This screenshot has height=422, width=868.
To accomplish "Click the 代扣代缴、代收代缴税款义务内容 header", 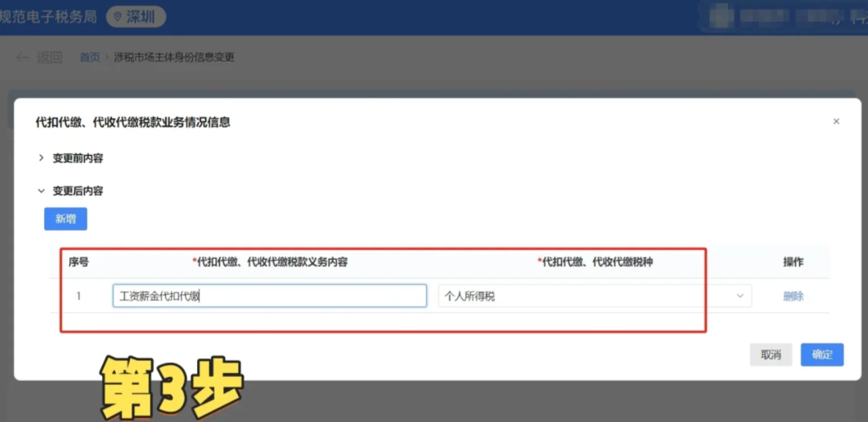I will pyautogui.click(x=269, y=262).
